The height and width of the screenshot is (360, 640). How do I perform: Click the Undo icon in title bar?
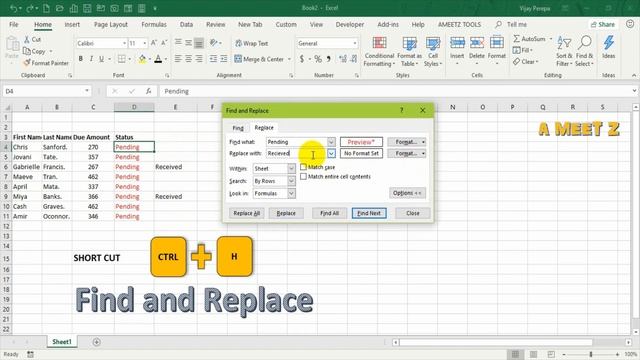[13, 8]
